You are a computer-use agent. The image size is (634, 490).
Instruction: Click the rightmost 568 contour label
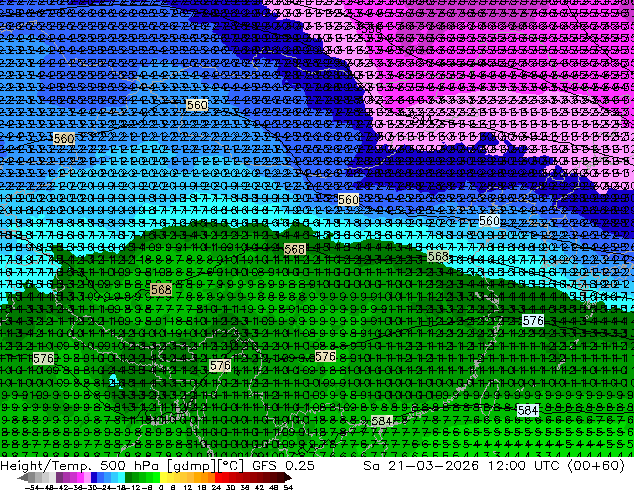(x=438, y=257)
